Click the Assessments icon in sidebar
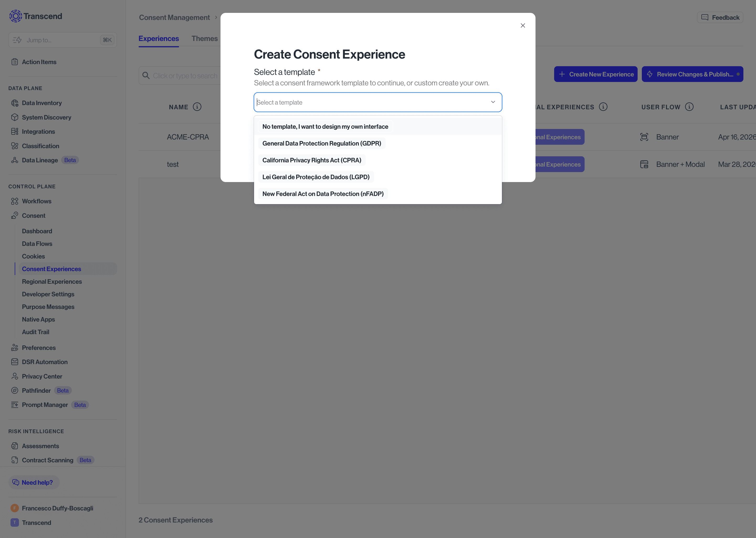 (14, 446)
